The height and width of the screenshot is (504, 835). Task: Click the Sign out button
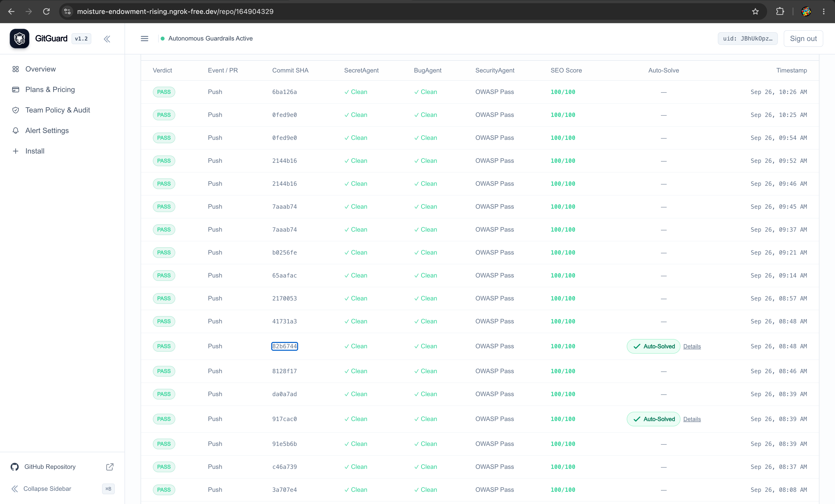pyautogui.click(x=803, y=39)
